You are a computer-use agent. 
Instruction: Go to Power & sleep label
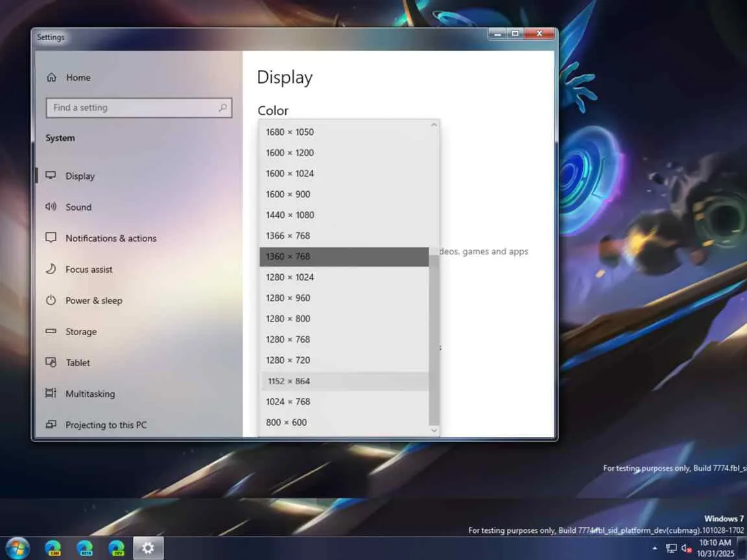tap(94, 301)
